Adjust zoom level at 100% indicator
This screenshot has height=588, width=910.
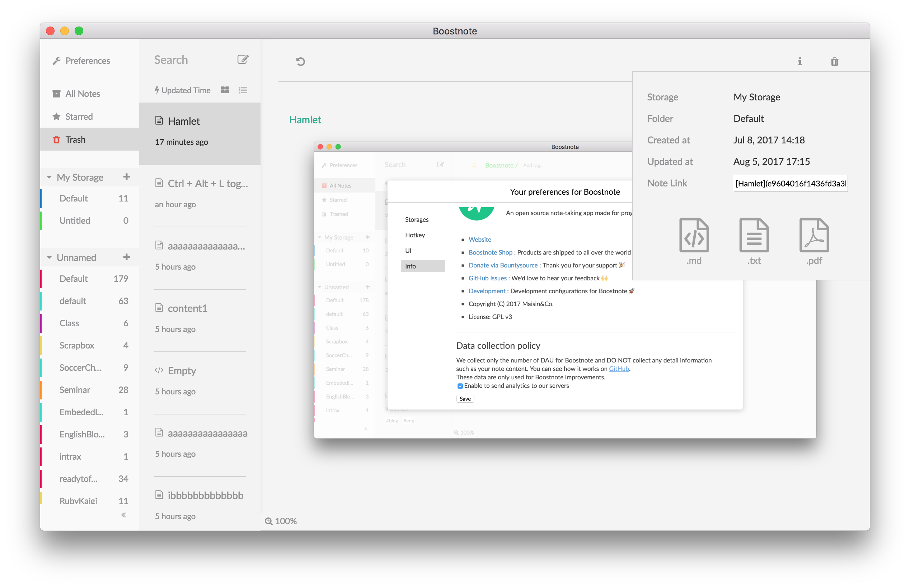pos(281,521)
